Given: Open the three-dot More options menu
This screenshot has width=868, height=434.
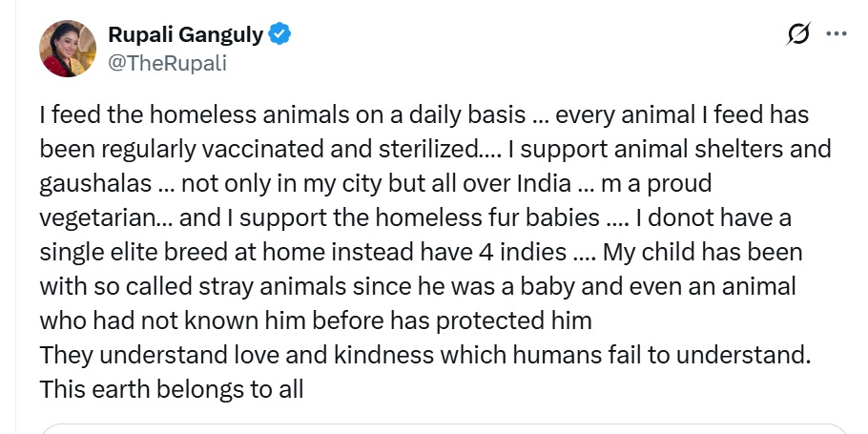Looking at the screenshot, I should click(x=836, y=33).
